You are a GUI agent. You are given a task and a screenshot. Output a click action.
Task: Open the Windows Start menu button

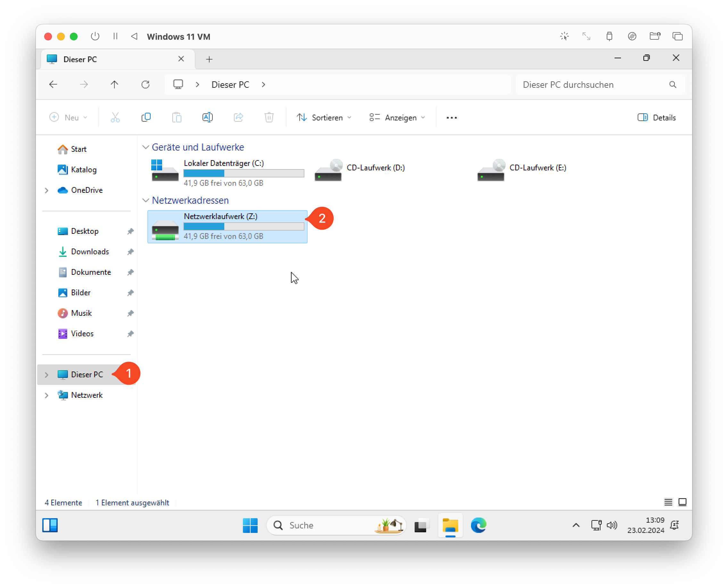pyautogui.click(x=250, y=525)
